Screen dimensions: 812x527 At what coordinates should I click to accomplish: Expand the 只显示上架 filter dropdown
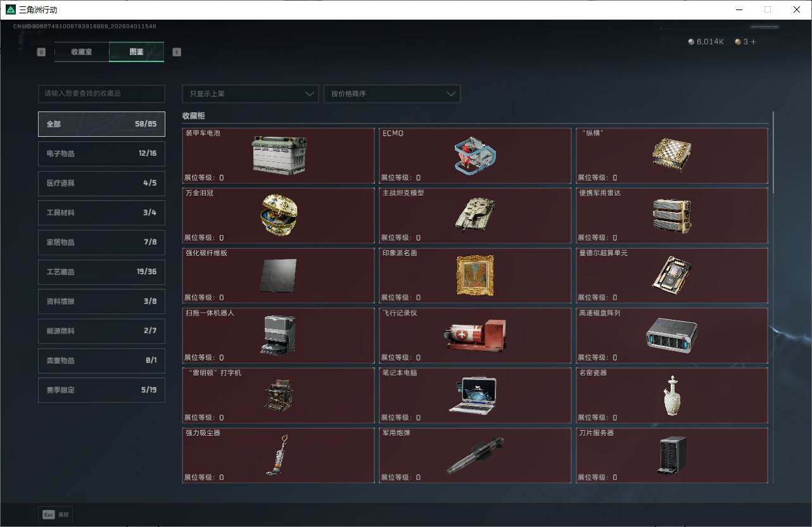(250, 94)
